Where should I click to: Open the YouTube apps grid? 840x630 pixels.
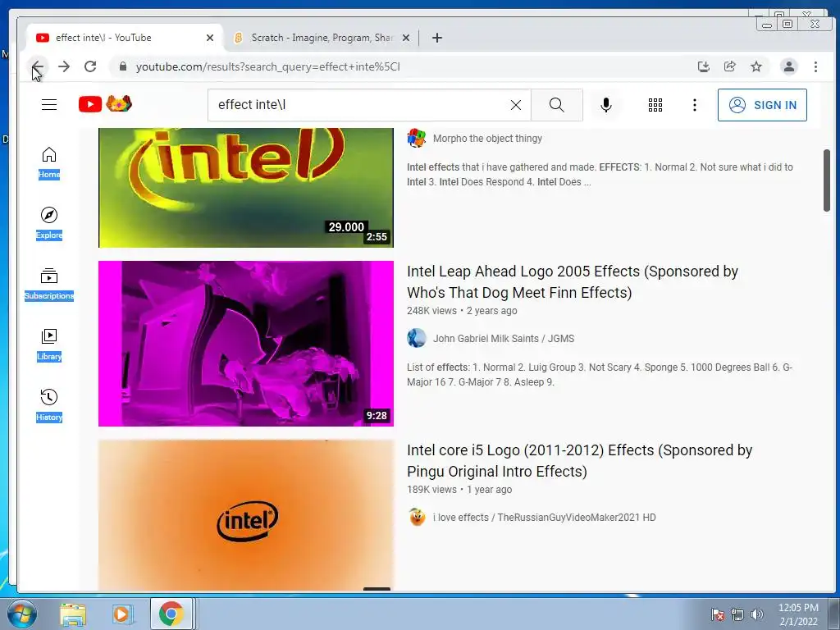click(x=655, y=105)
